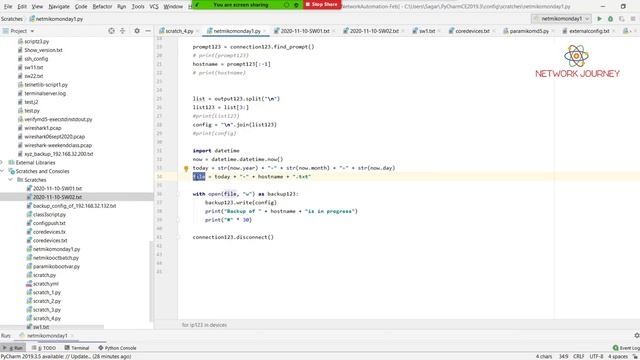The image size is (640, 360).
Task: Click the yellow intention lightbulb icon
Action: (186, 168)
